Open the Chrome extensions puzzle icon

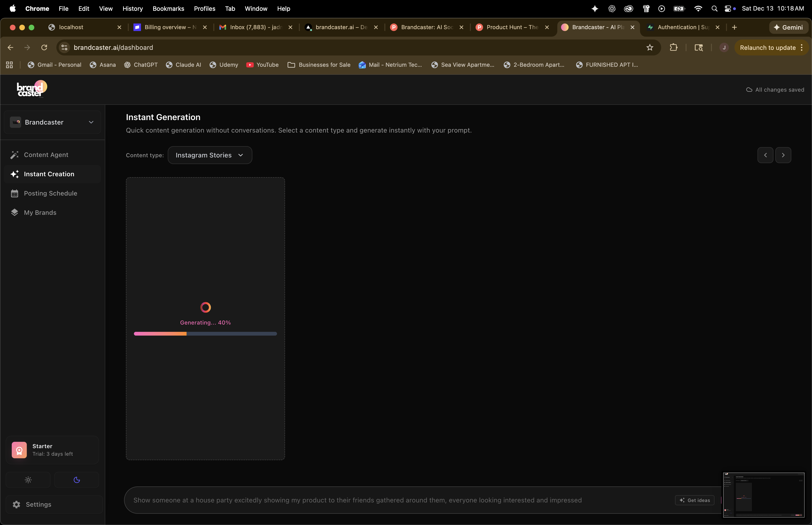[x=673, y=48]
